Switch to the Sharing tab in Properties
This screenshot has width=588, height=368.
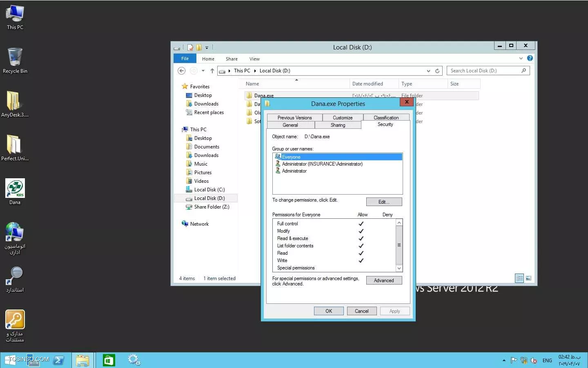point(338,125)
